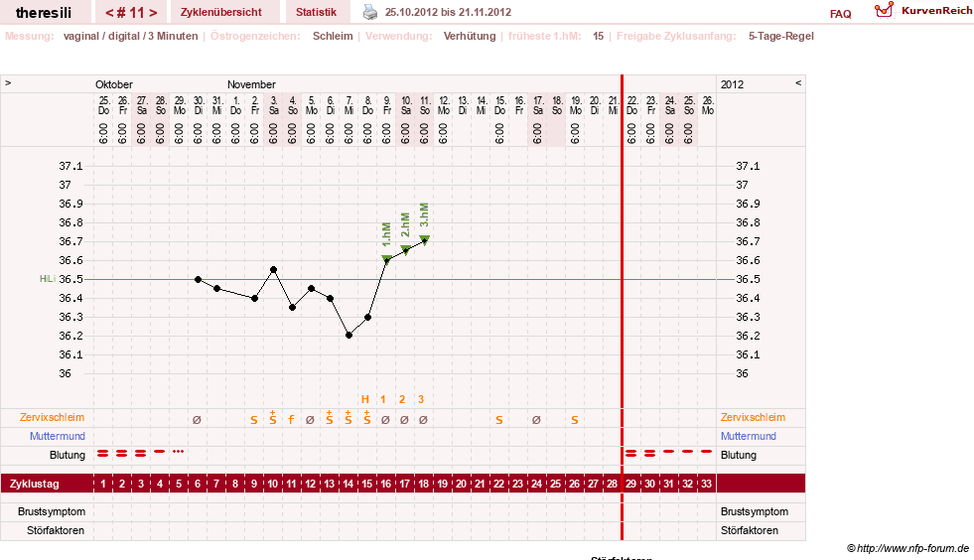The width and height of the screenshot is (974, 560).
Task: Click the 5-Tage-Regel value
Action: [x=780, y=36]
